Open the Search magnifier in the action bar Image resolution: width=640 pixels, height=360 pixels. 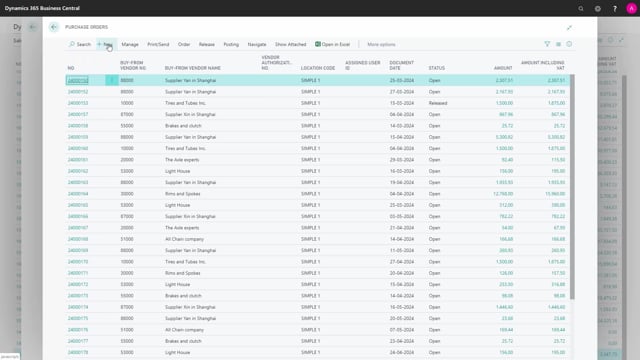[72, 44]
